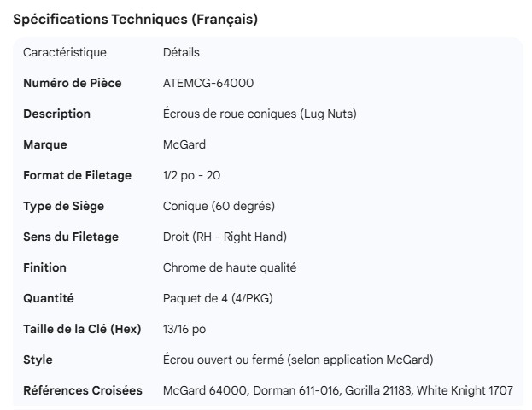Click the 'Type de Siège' label
The width and height of the screenshot is (532, 410).
(x=65, y=206)
